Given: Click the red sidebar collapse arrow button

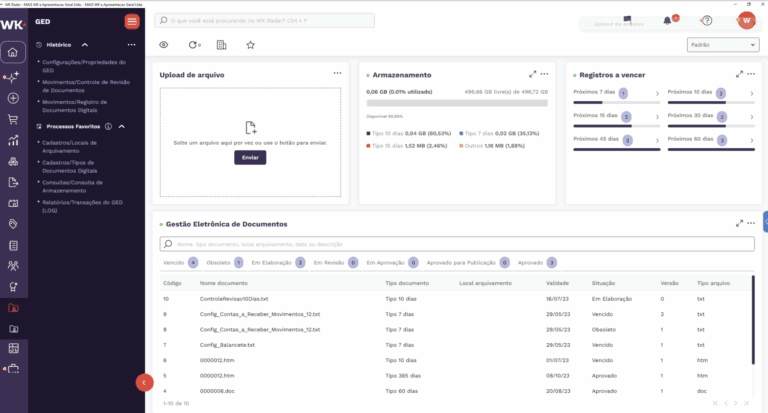Looking at the screenshot, I should (143, 381).
